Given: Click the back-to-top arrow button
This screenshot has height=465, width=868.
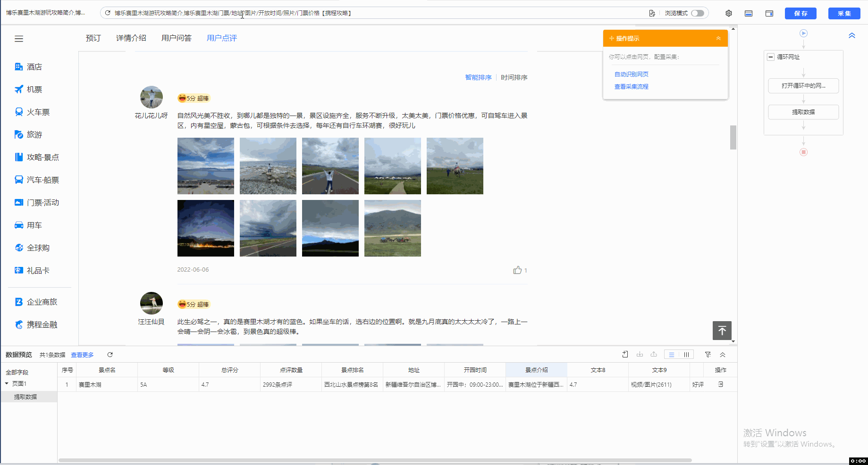Looking at the screenshot, I should [x=722, y=331].
